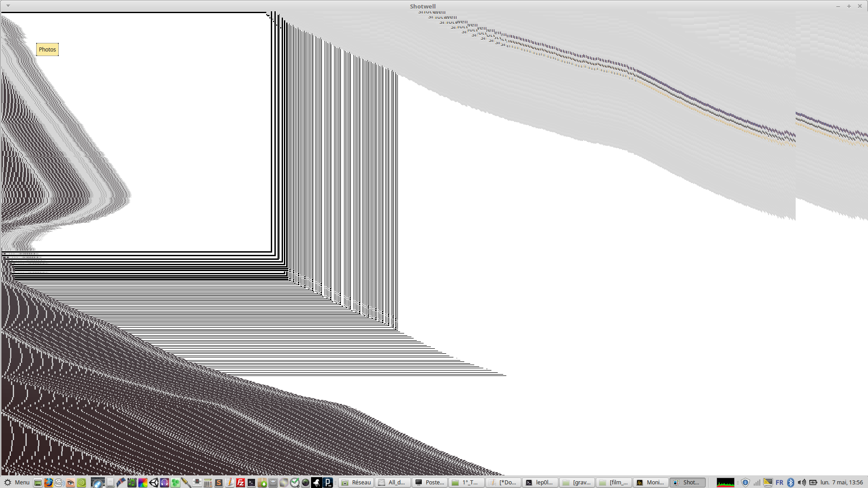Open the [*Do... editor window

point(503,483)
